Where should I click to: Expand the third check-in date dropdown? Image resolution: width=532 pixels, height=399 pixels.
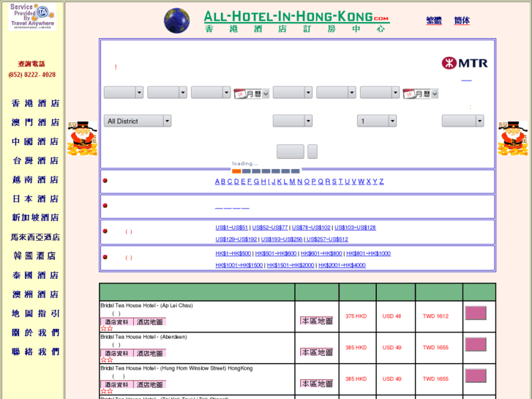211,92
